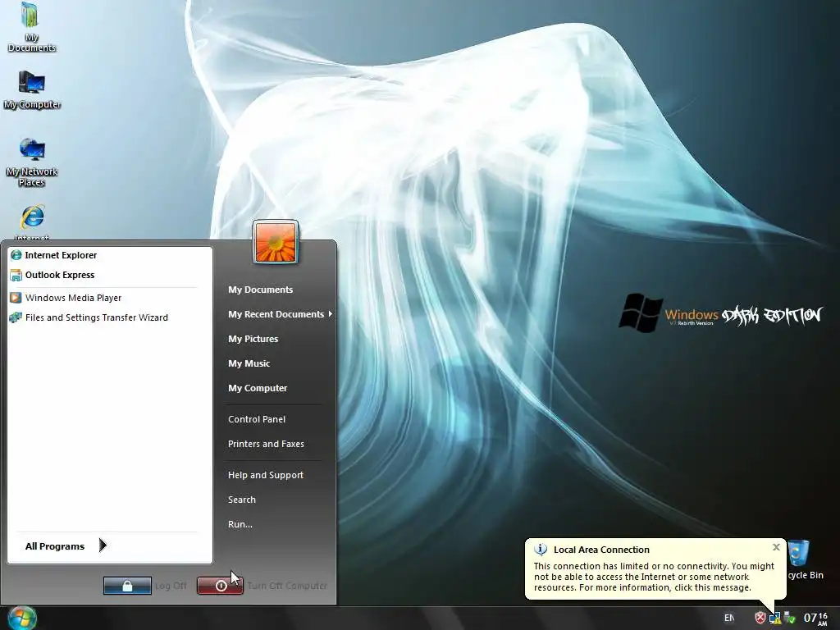Click Internet Explorer icon in Start menu
840x630 pixels.
click(x=16, y=255)
